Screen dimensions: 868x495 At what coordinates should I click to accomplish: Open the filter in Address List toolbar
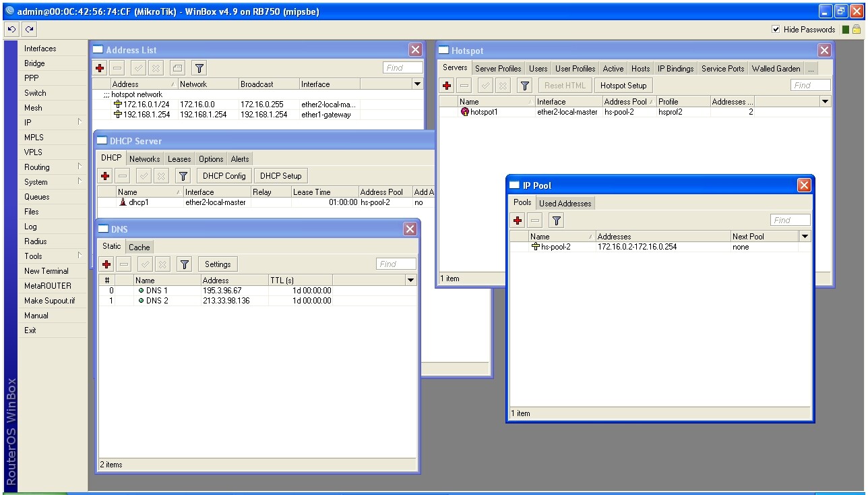199,67
